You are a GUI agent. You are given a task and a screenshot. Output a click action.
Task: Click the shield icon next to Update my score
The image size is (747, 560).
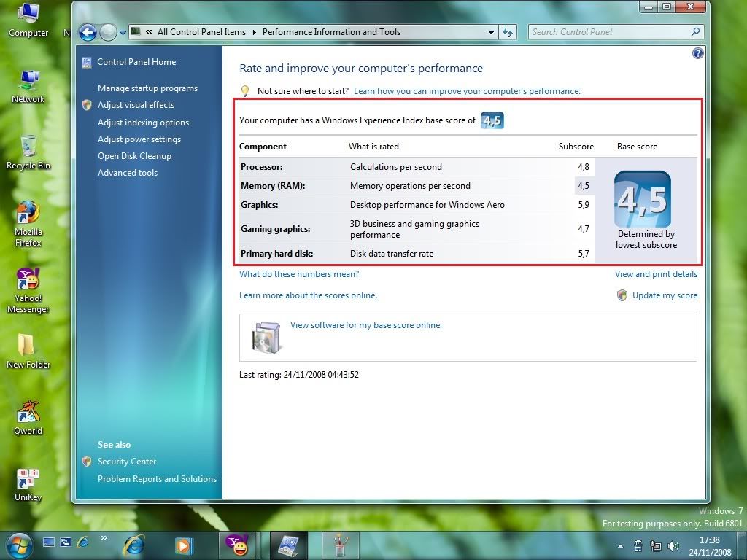click(622, 295)
